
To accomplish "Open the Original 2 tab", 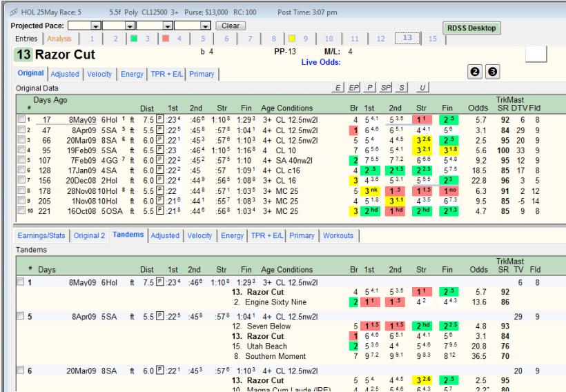I will coord(89,236).
